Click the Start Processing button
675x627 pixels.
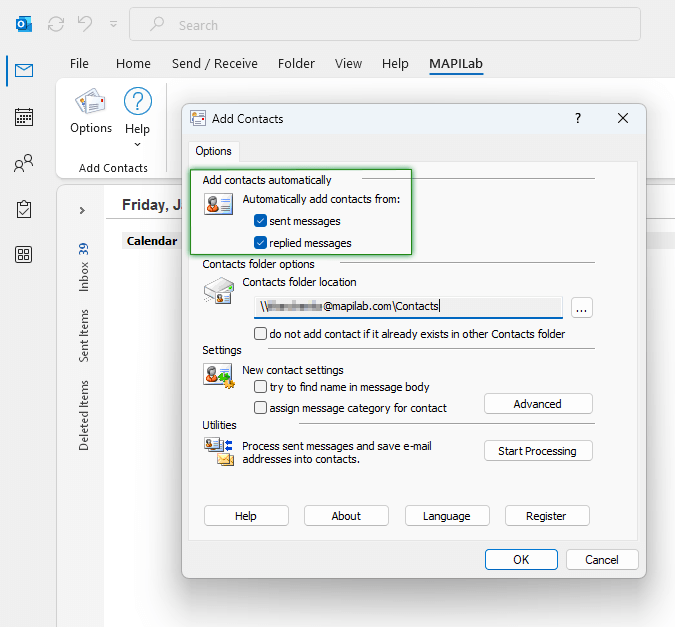pos(538,451)
